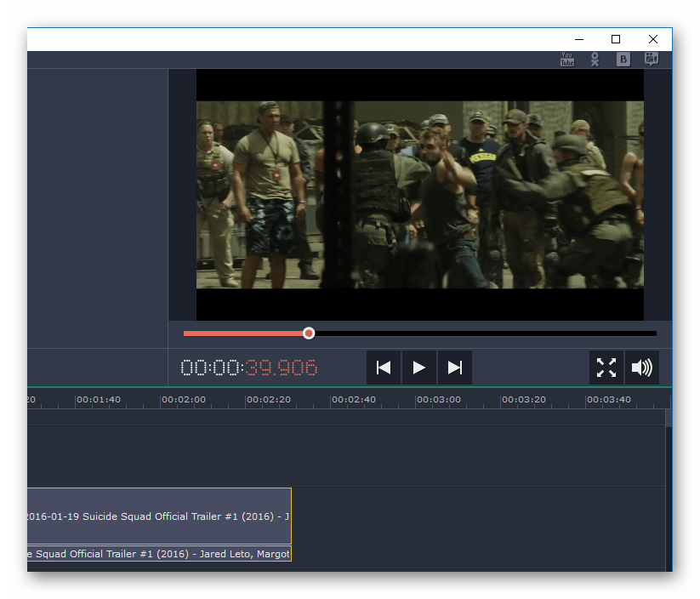Click the red playhead on the seek bar

pyautogui.click(x=309, y=334)
